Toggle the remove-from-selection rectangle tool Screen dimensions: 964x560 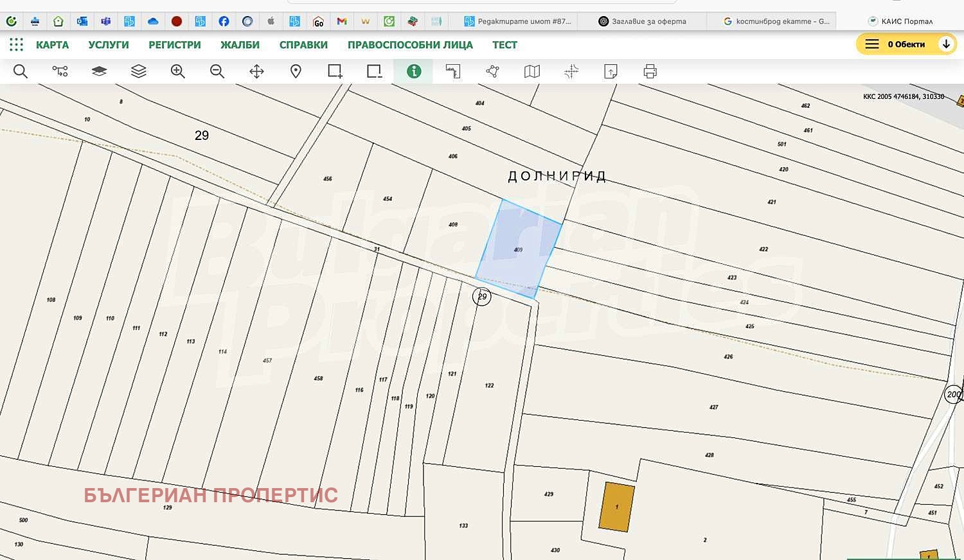(x=374, y=71)
